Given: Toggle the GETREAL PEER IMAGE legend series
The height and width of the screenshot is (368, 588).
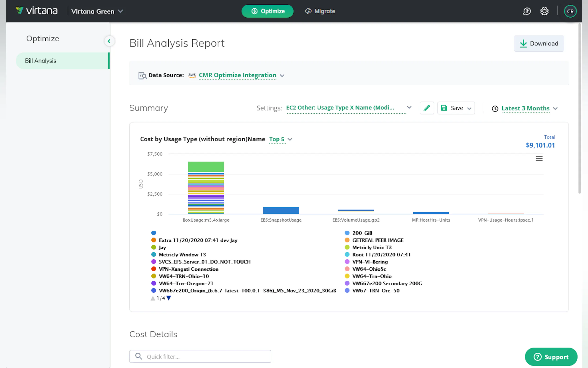Looking at the screenshot, I should pyautogui.click(x=378, y=240).
